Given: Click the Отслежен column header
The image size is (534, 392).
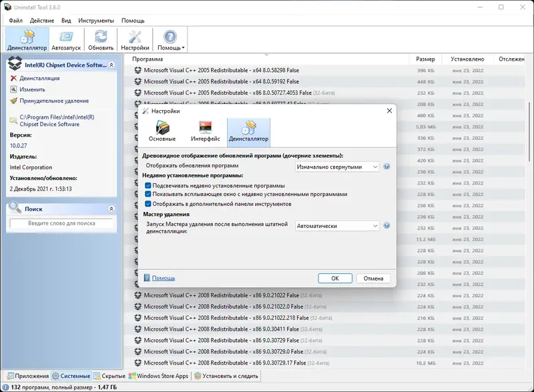Looking at the screenshot, I should point(511,59).
